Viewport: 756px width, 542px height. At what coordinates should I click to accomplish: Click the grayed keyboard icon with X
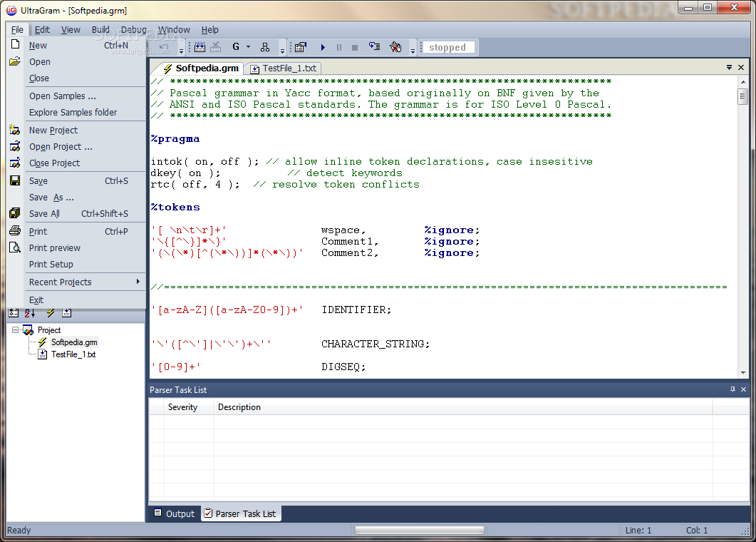click(215, 47)
